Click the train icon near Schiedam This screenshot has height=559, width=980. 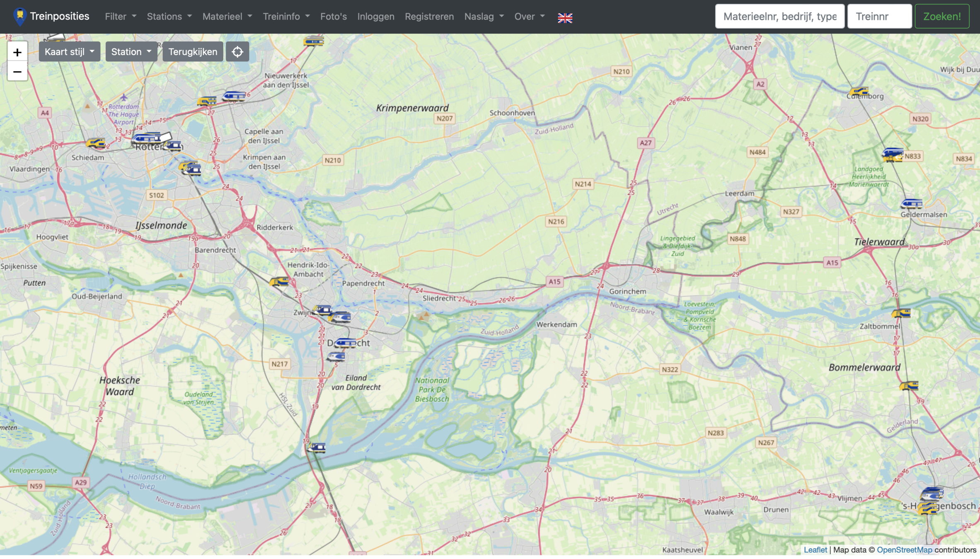click(96, 144)
